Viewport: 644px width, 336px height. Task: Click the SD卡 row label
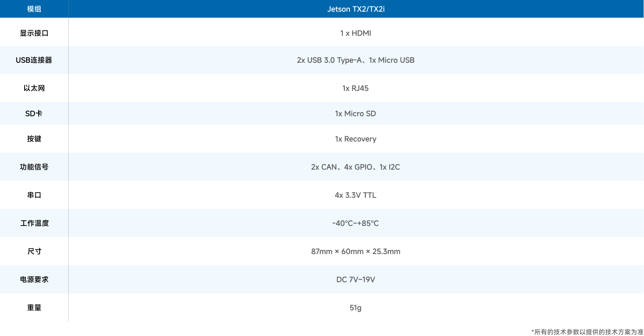[34, 113]
